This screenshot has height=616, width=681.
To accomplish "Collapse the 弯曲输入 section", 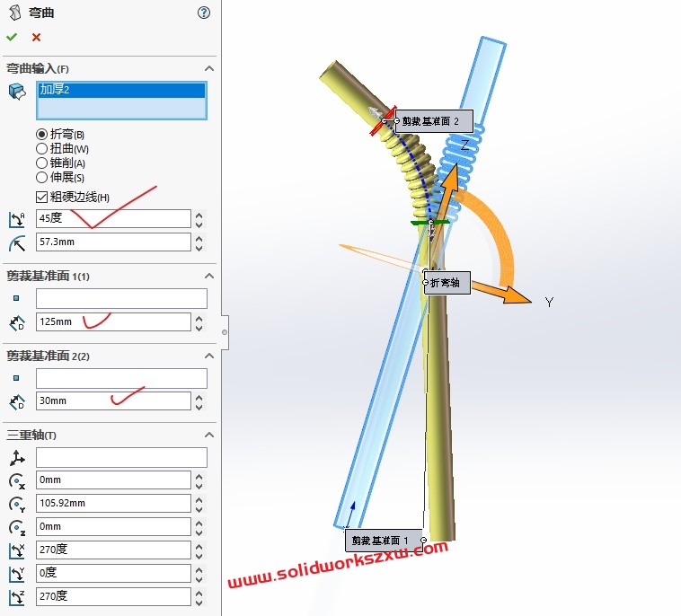I will pos(209,68).
